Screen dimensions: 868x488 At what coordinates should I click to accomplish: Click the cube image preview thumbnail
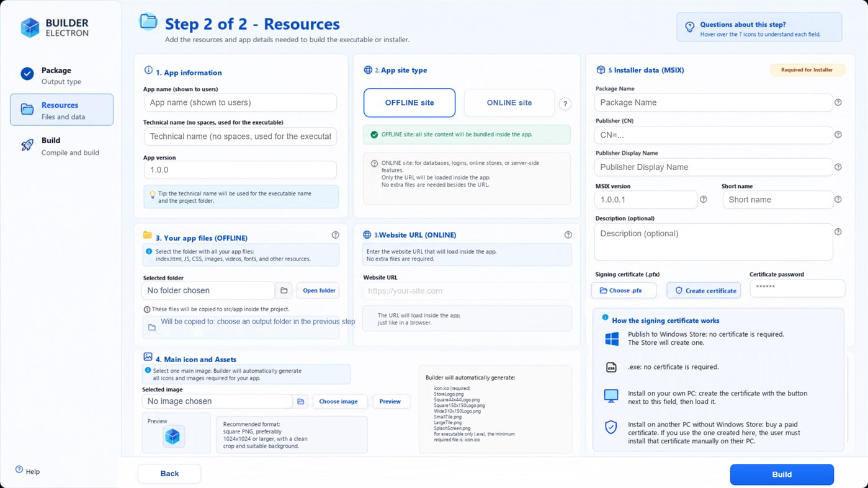coord(172,437)
